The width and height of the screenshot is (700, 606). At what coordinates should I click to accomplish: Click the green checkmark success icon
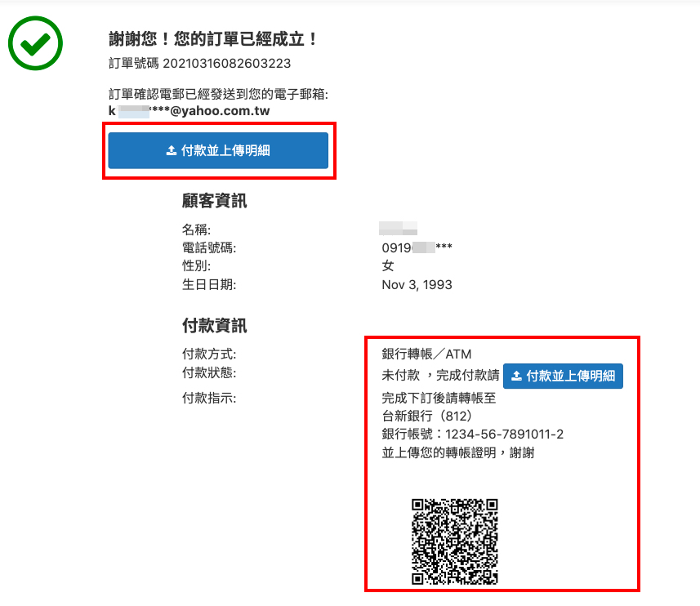click(x=35, y=43)
